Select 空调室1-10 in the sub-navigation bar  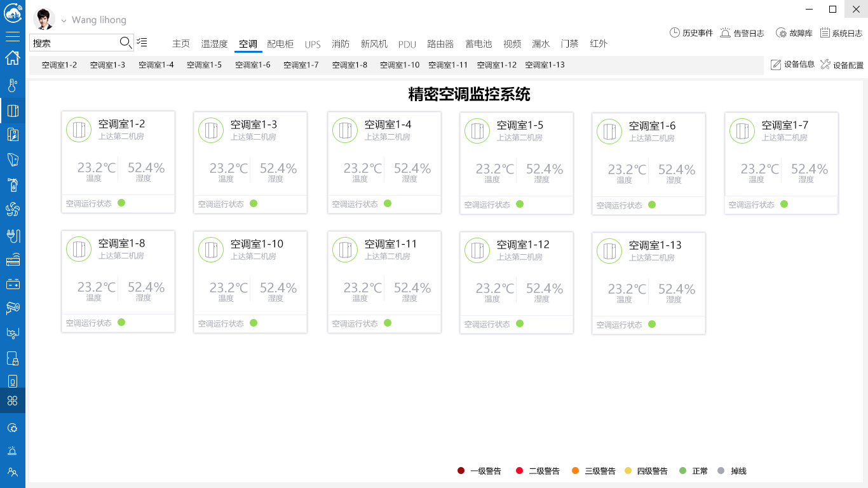pos(400,65)
